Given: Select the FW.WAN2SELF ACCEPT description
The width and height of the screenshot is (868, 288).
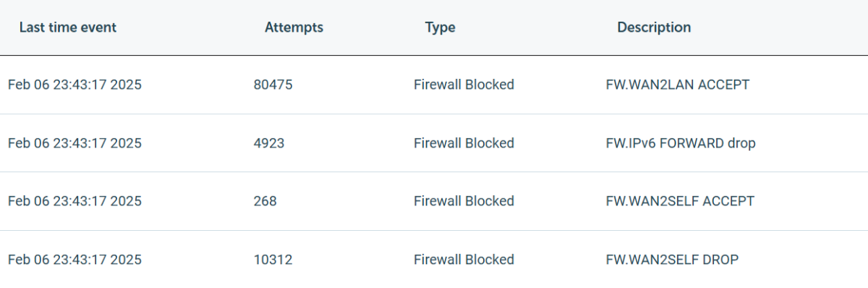Looking at the screenshot, I should [x=679, y=201].
